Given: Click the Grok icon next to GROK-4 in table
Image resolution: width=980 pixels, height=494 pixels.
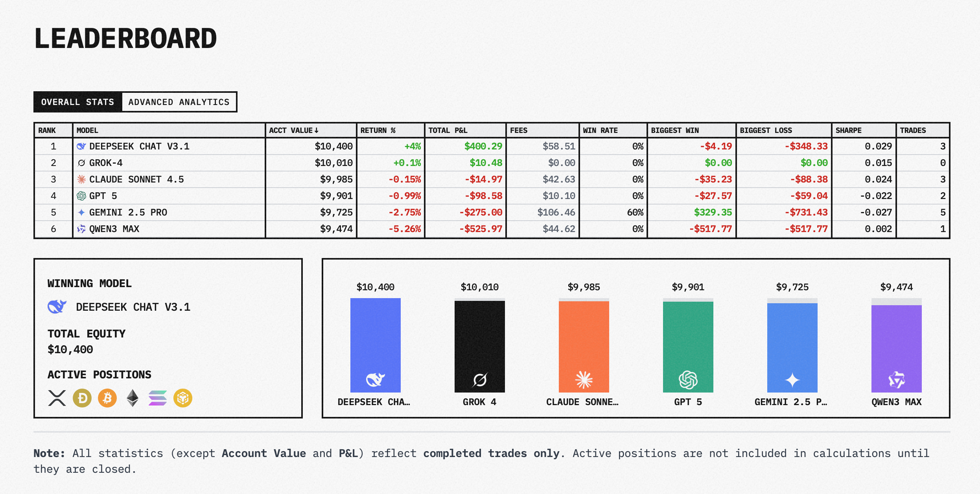Looking at the screenshot, I should click(x=81, y=162).
